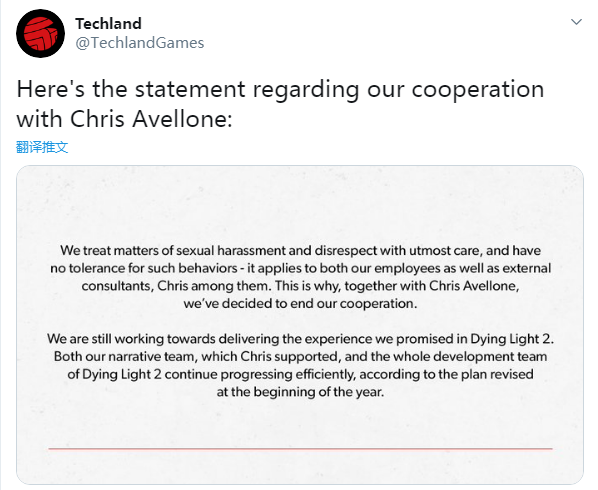Viewport: 598px width, 490px height.
Task: Click the line "We treat matters of sexual harassment"
Action: point(301,251)
